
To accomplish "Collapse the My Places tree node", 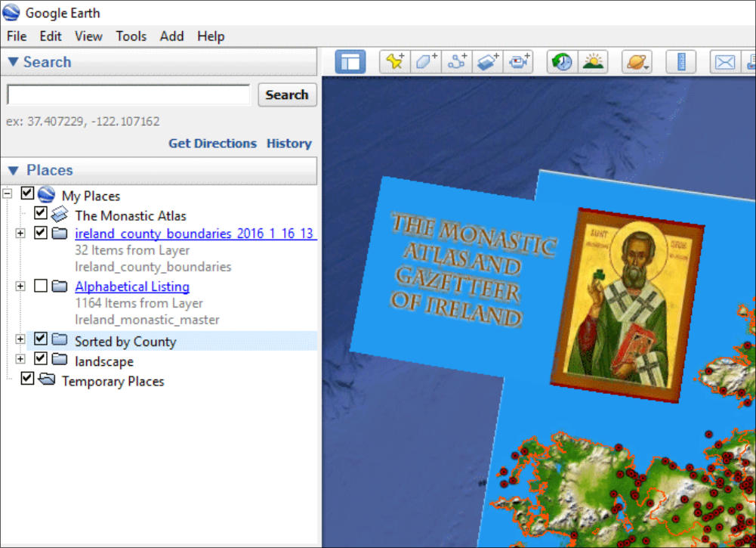I will 8,194.
